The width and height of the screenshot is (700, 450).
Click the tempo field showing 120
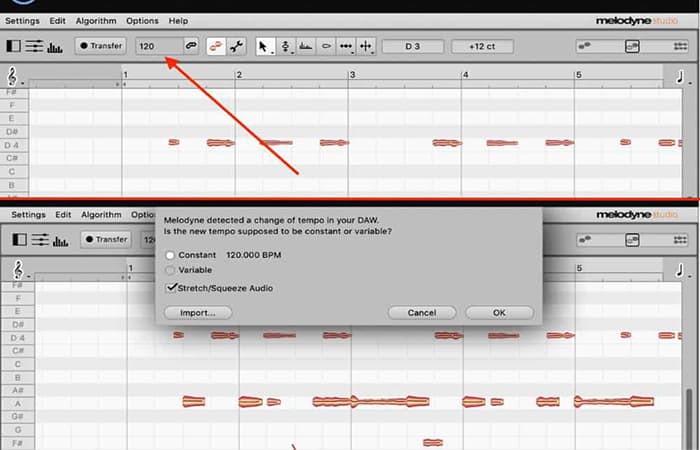point(159,46)
